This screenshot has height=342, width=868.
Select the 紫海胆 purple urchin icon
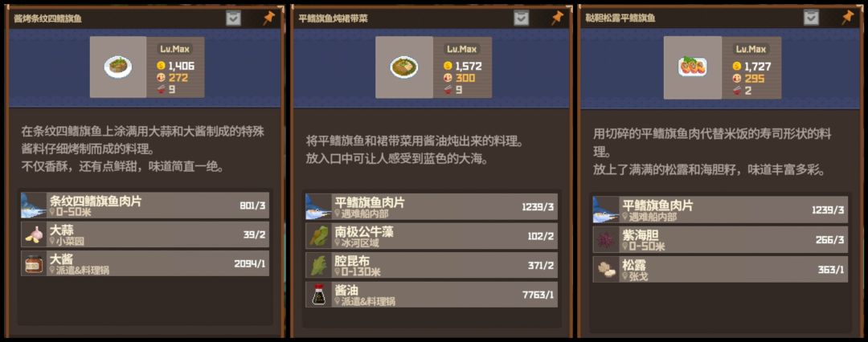coord(606,239)
